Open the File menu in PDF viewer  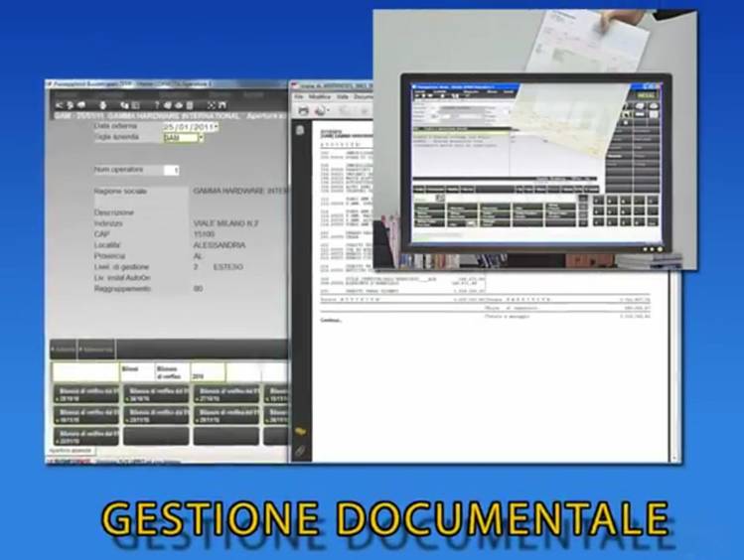(x=298, y=97)
